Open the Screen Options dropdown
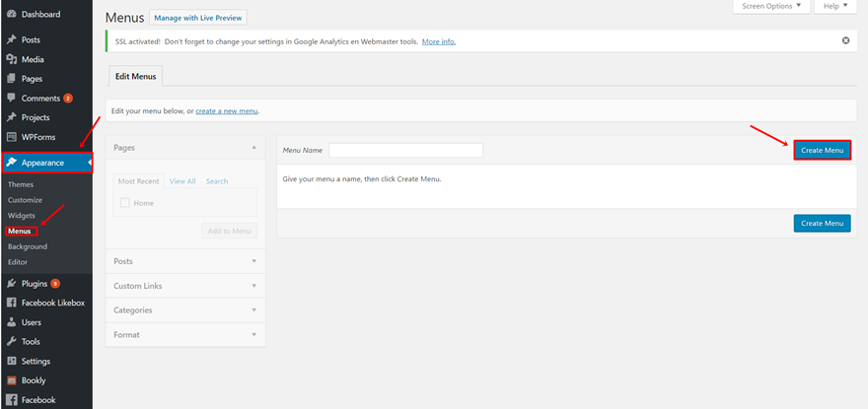Viewport: 868px width, 409px height. pyautogui.click(x=772, y=6)
